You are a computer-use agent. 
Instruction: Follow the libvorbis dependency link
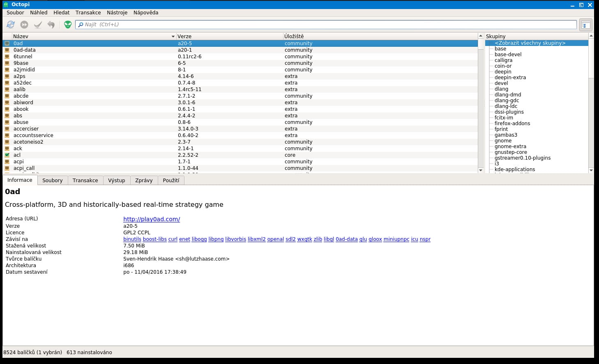(236, 239)
